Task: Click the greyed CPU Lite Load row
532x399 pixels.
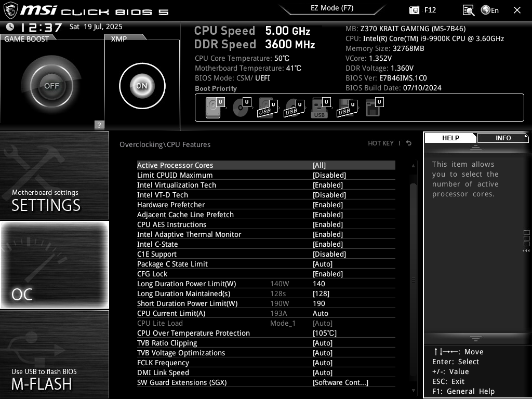Action: pos(266,323)
